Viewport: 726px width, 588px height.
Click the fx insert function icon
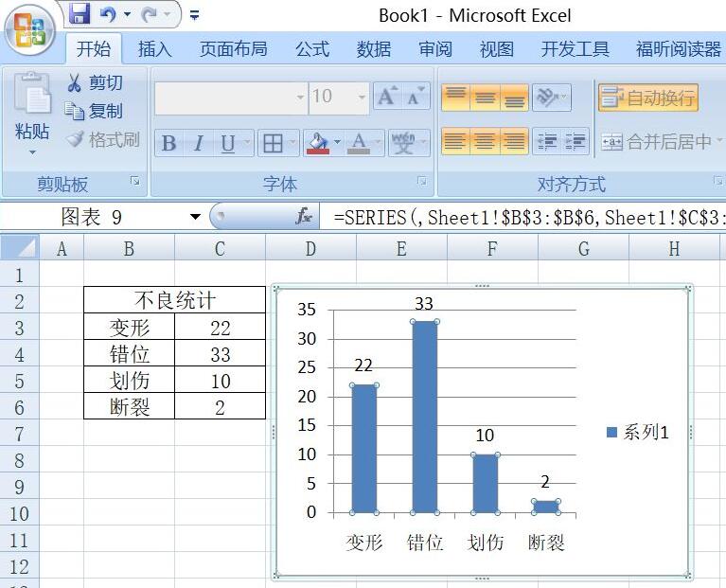point(304,216)
